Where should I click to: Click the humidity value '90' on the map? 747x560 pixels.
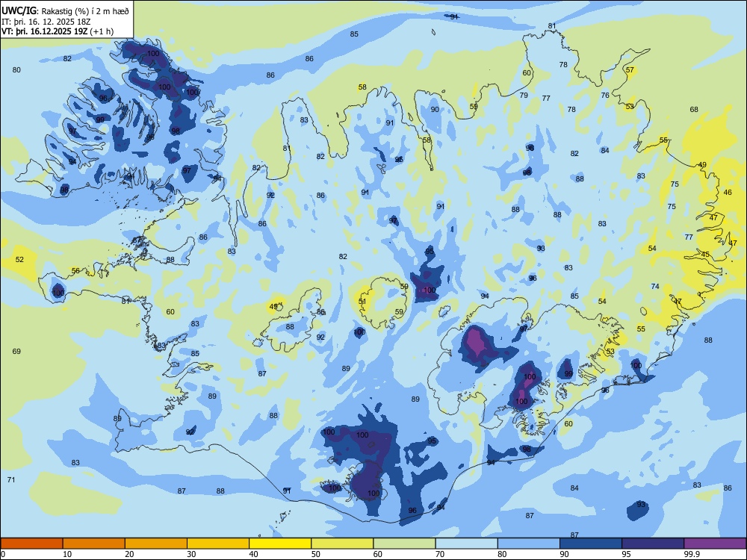pyautogui.click(x=435, y=110)
